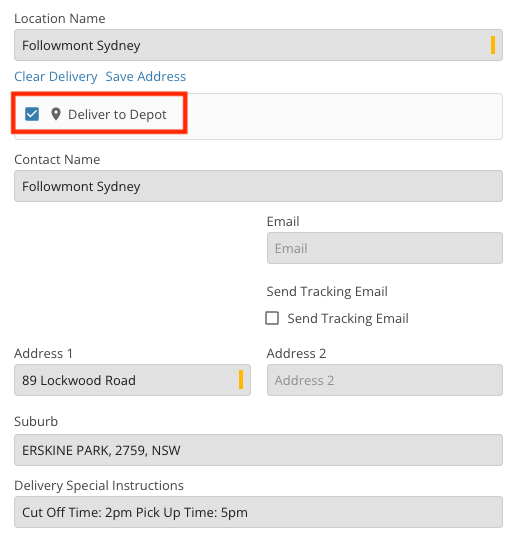Click the Delivery Special Instructions label

tap(99, 486)
